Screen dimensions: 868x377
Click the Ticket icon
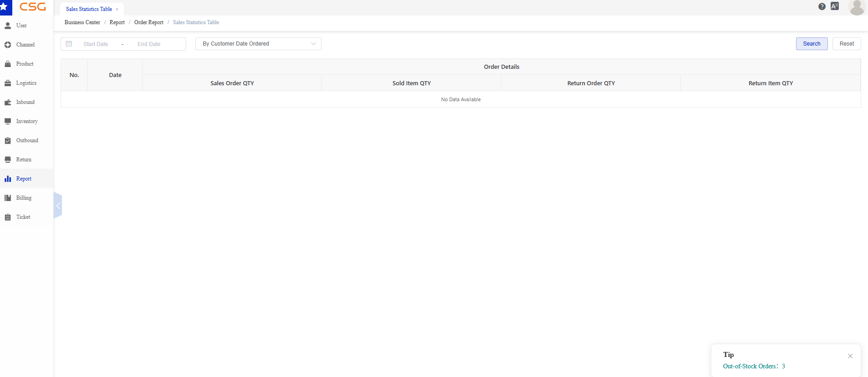8,217
